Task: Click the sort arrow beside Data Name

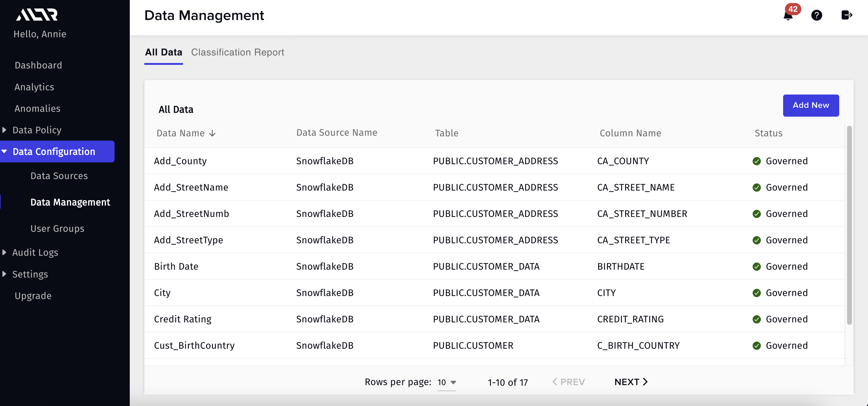Action: [212, 133]
